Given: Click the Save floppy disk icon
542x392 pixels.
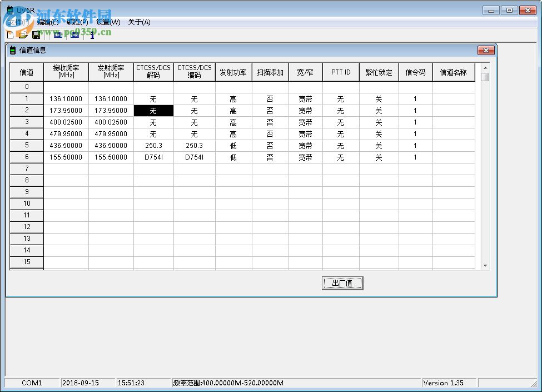Looking at the screenshot, I should tap(36, 34).
